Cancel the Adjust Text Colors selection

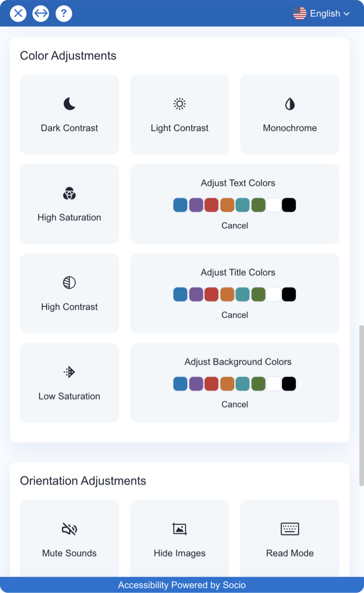coord(235,226)
